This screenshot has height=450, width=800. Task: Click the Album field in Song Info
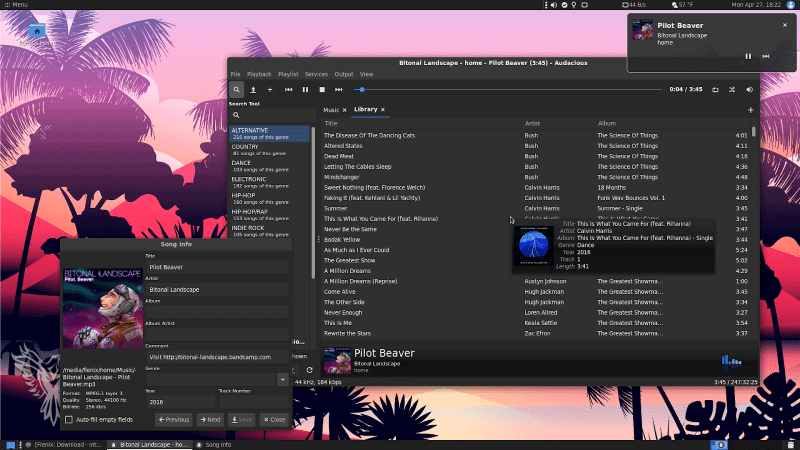click(217, 312)
